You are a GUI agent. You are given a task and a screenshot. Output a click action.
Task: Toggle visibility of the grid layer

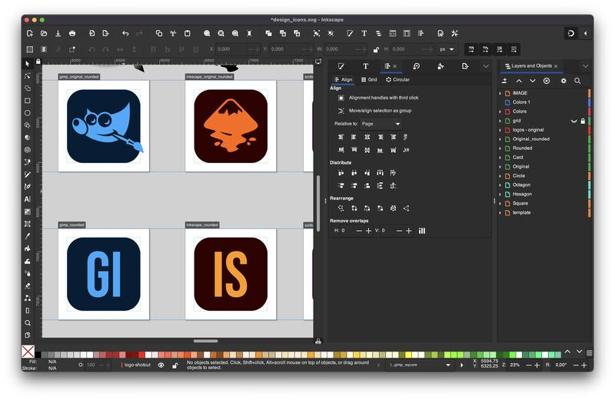tap(574, 121)
